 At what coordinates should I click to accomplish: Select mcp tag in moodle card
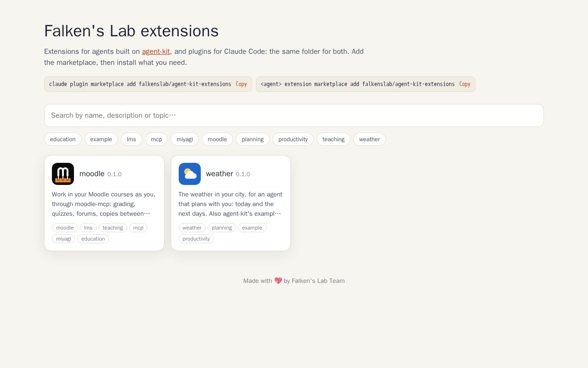coord(138,228)
